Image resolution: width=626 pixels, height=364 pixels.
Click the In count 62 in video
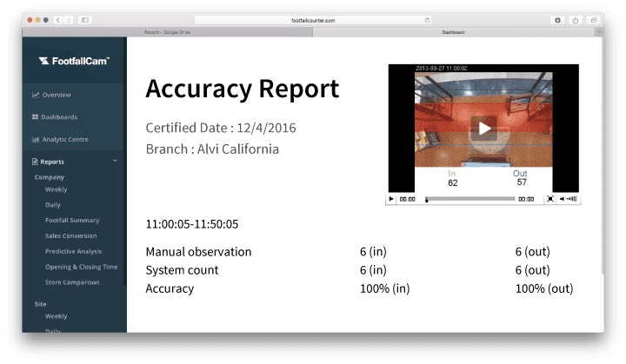pos(453,182)
